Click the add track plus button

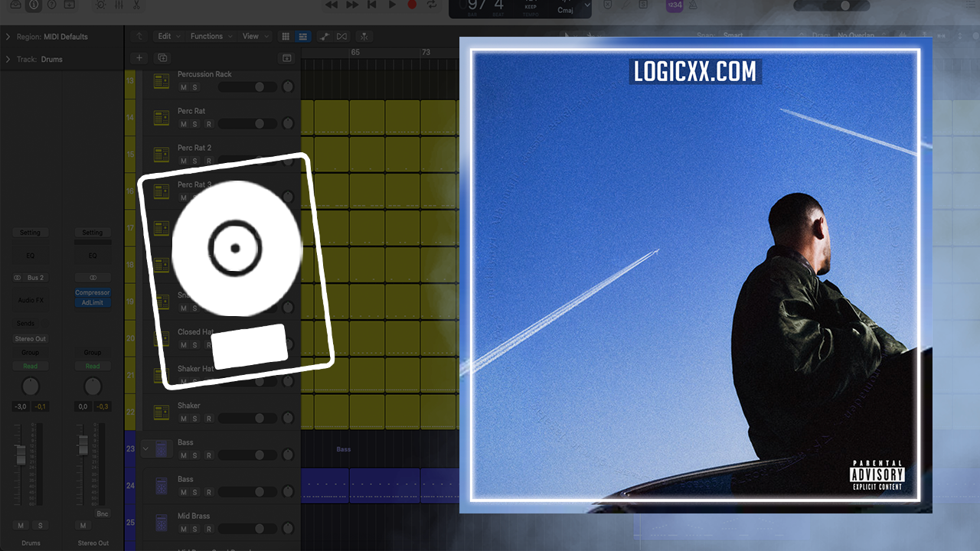click(139, 57)
